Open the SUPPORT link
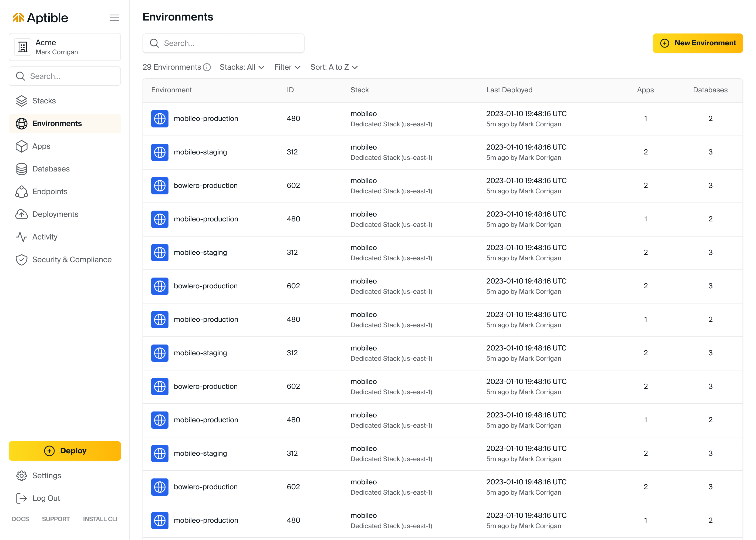The image size is (756, 540). tap(56, 519)
